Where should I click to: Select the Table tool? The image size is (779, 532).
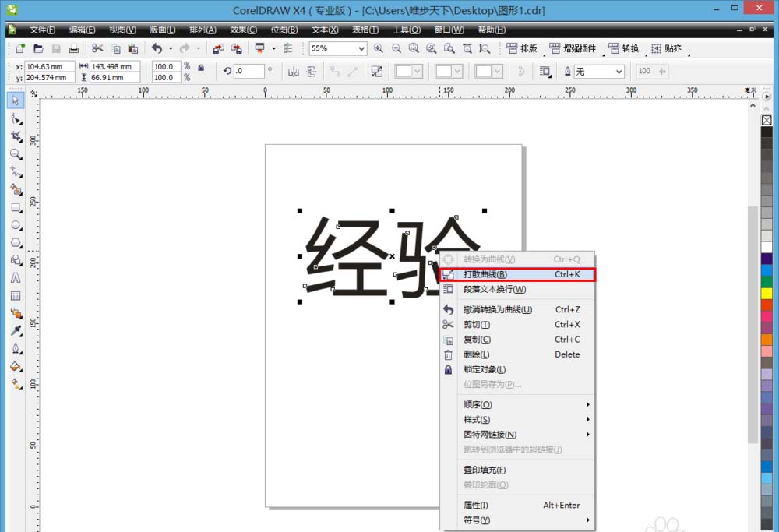click(16, 296)
